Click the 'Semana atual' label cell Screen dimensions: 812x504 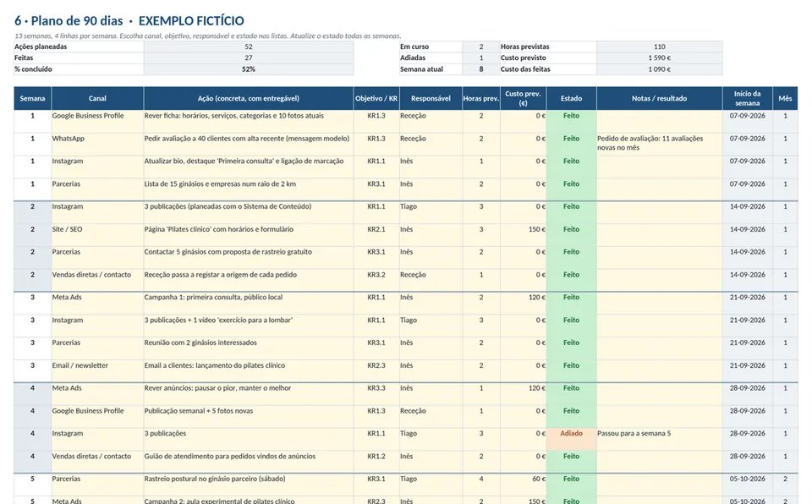click(431, 69)
